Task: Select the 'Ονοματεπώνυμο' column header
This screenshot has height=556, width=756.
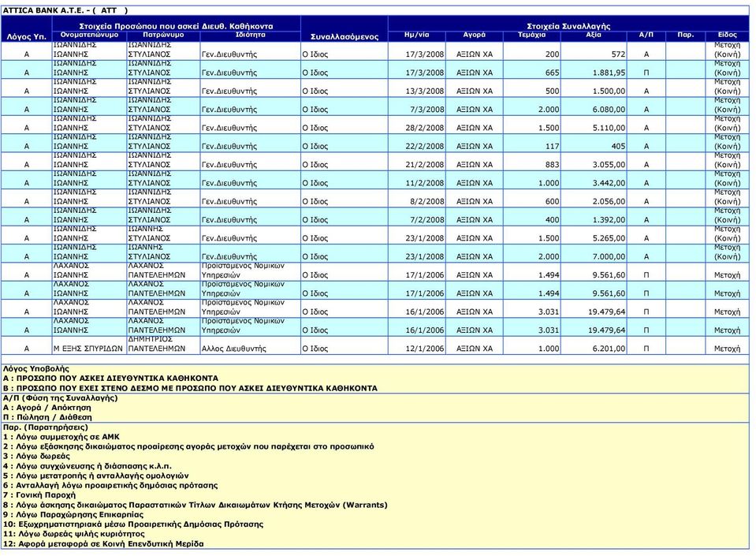Action: click(x=89, y=35)
